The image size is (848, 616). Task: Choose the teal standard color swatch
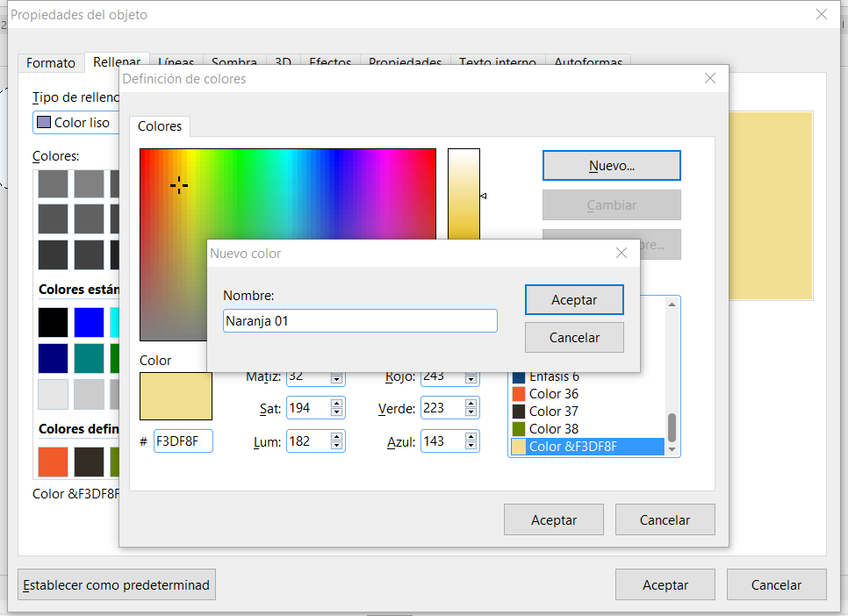89,358
